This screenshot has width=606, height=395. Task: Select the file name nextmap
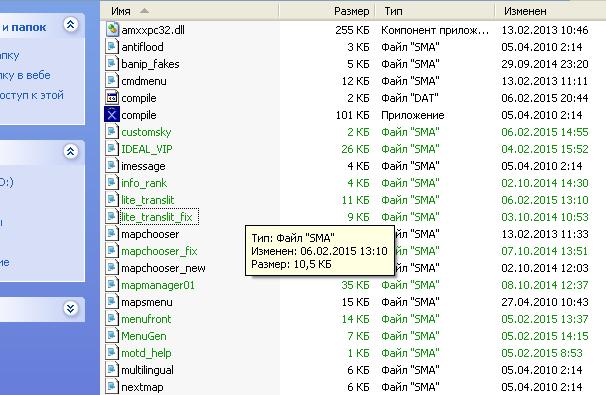142,387
